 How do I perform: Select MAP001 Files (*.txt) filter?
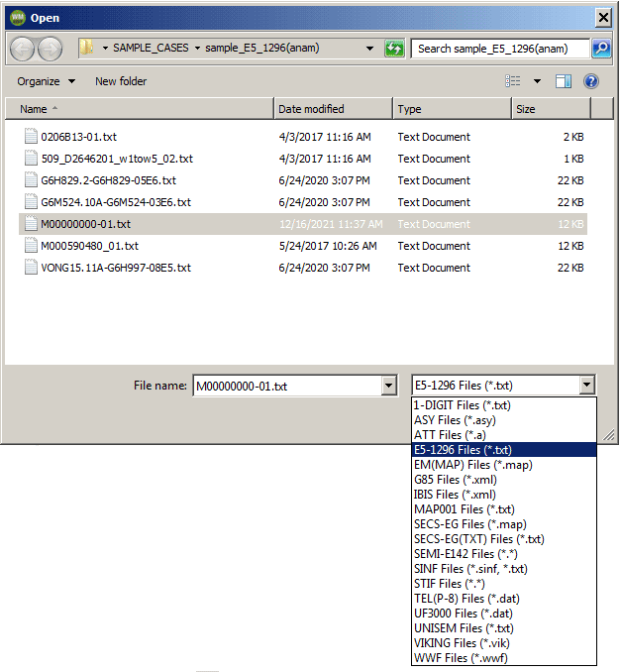[x=504, y=509]
